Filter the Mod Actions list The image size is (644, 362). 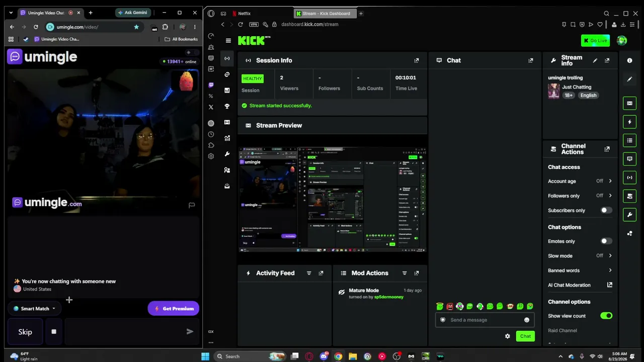(405, 273)
